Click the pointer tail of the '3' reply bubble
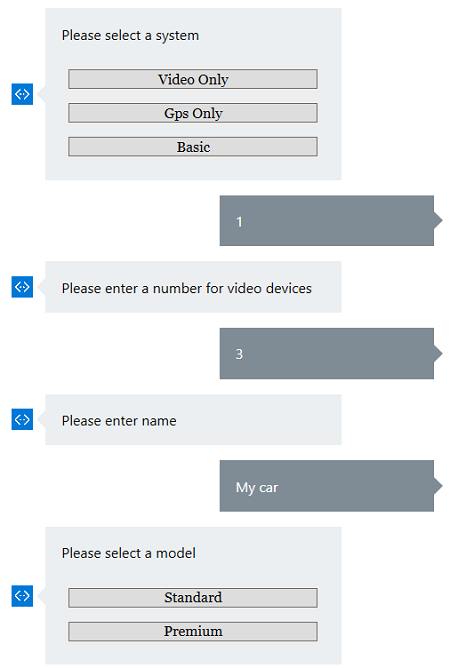450x668 pixels. [438, 353]
